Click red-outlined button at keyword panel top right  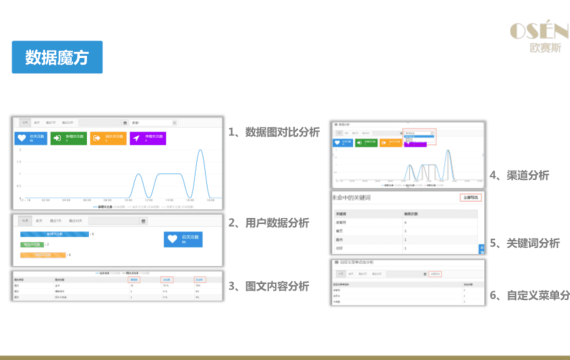[x=471, y=197]
